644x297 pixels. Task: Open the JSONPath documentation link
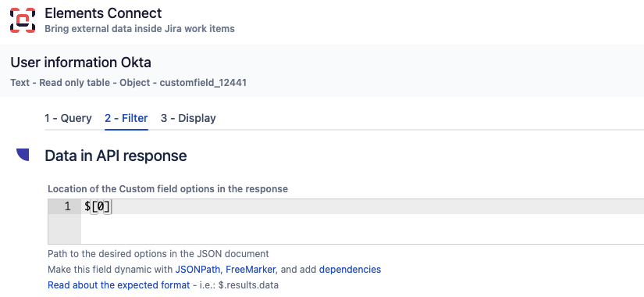[x=198, y=270]
